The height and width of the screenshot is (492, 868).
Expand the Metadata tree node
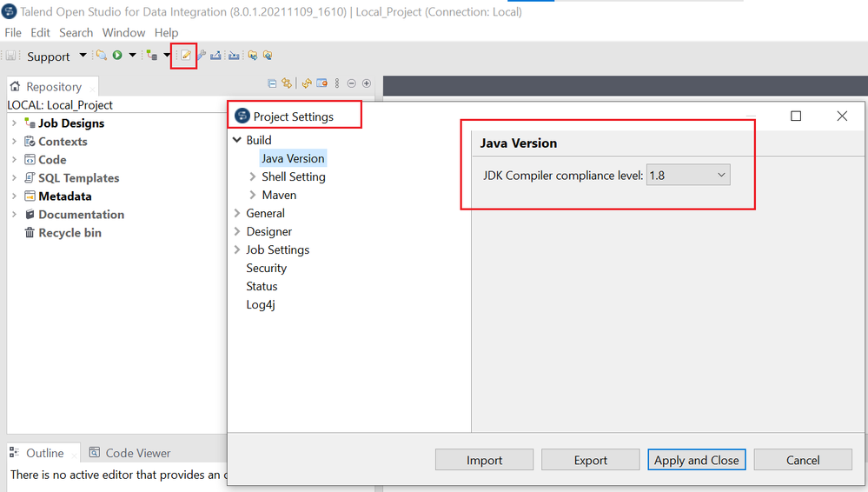[x=15, y=196]
